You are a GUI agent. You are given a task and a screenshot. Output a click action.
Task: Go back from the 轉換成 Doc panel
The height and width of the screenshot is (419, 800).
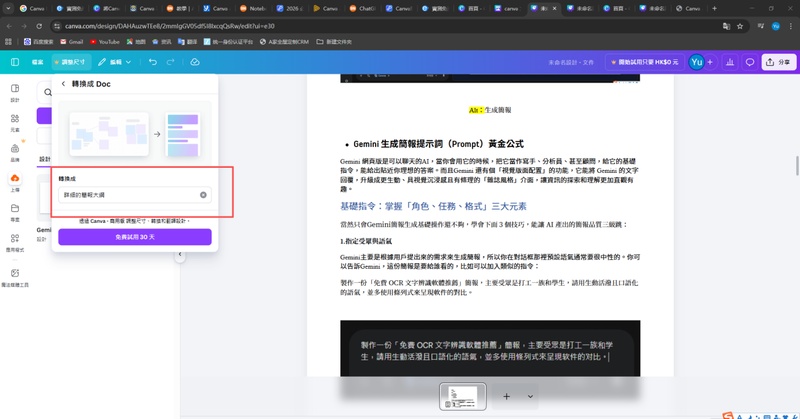(x=63, y=84)
